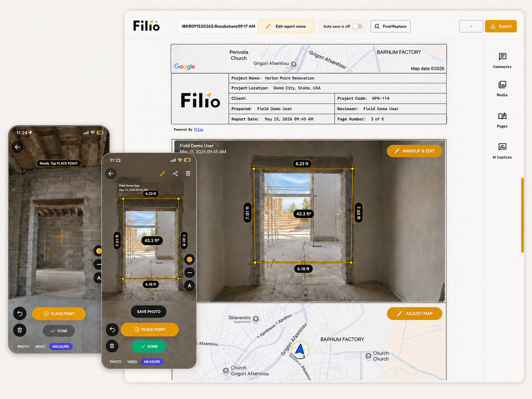The width and height of the screenshot is (532, 399).
Task: Click the 6.23 ft top measurement in report photo
Action: (302, 164)
